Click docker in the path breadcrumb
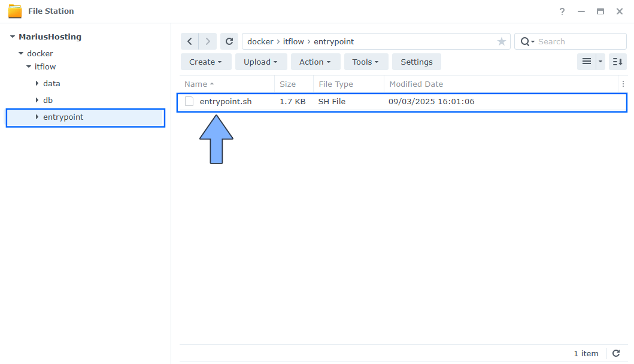Image resolution: width=634 pixels, height=364 pixels. [x=260, y=42]
